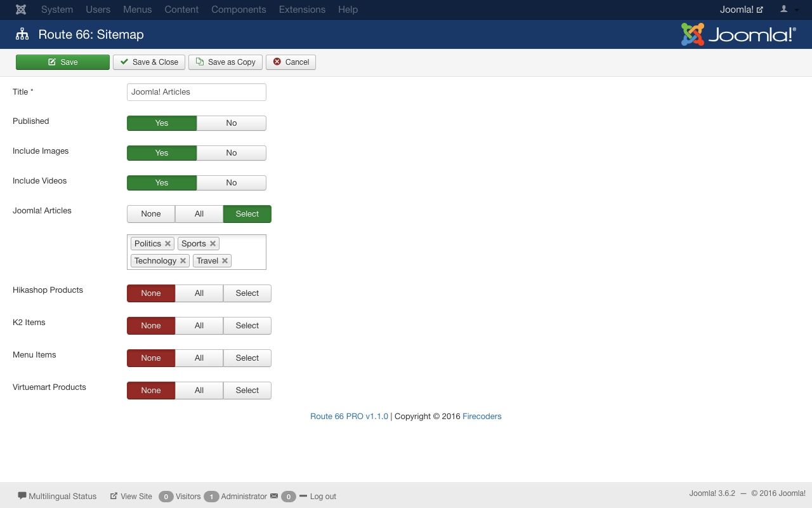The image size is (812, 508).
Task: Click the sitemap icon beside page title
Action: point(22,34)
